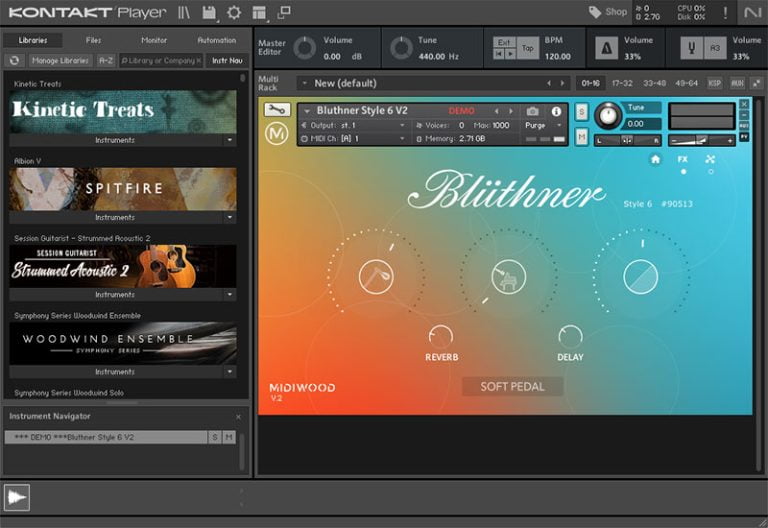Select the 33-48 multi rack page
Image resolution: width=768 pixels, height=528 pixels.
[654, 83]
